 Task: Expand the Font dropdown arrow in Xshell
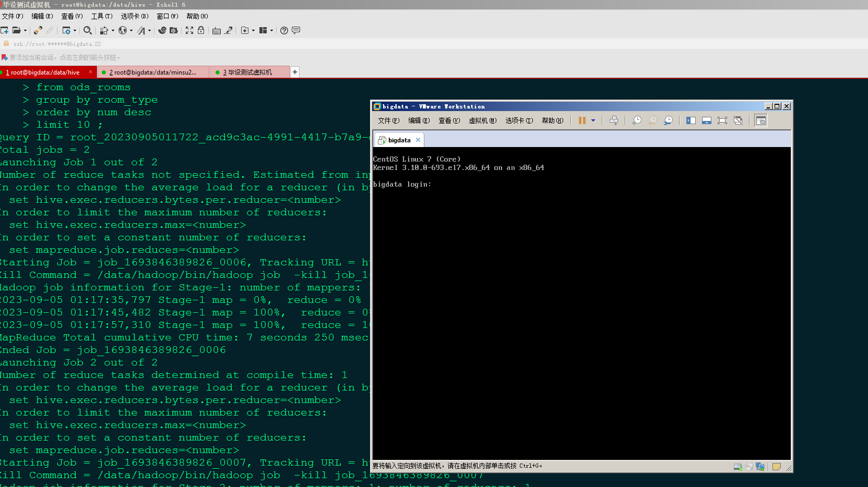coord(149,30)
